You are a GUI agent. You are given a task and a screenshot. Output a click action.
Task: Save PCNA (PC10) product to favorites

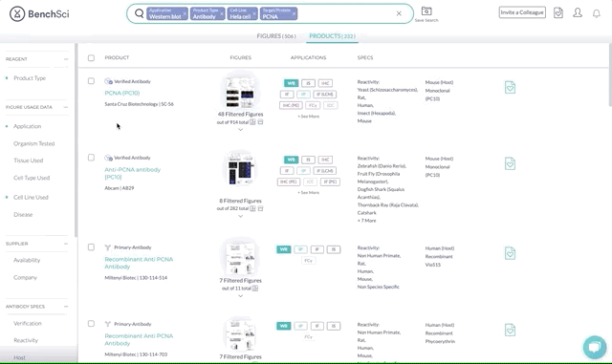coord(510,87)
